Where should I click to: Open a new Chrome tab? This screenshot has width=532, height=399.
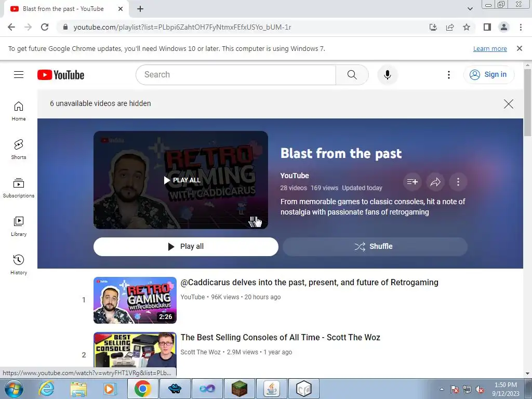coord(140,9)
